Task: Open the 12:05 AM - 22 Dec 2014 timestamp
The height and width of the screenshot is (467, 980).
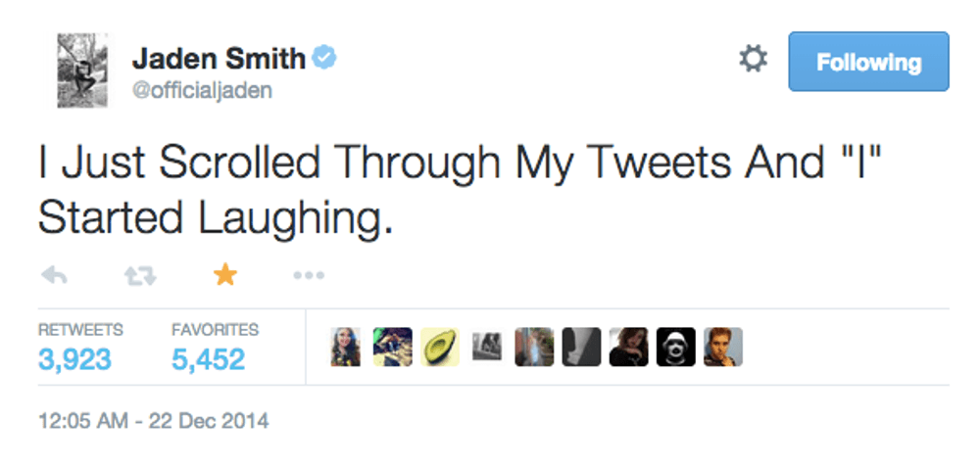Action: [154, 423]
